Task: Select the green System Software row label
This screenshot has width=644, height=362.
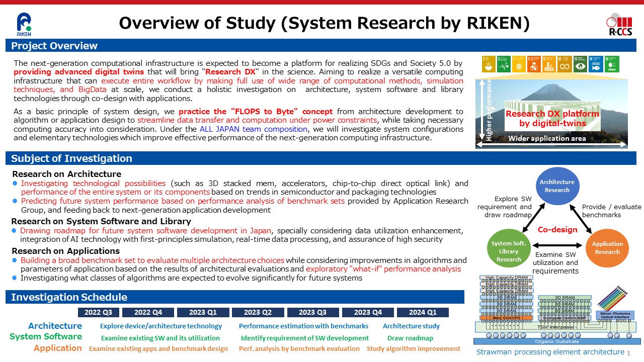Action: [46, 336]
